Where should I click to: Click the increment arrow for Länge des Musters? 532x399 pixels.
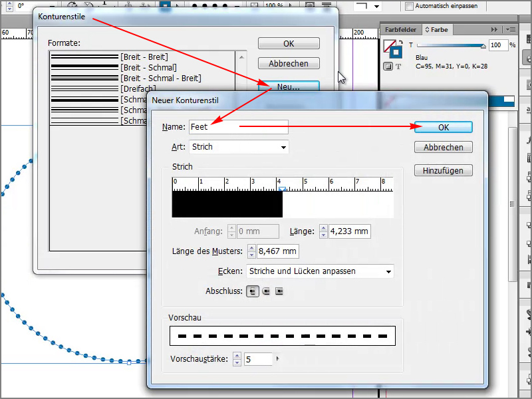click(x=251, y=248)
